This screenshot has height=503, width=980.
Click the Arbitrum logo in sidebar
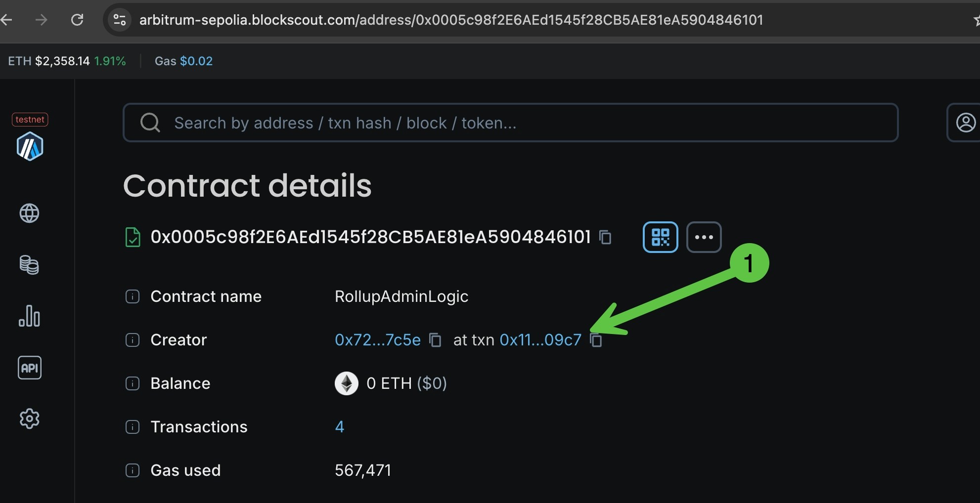point(30,146)
